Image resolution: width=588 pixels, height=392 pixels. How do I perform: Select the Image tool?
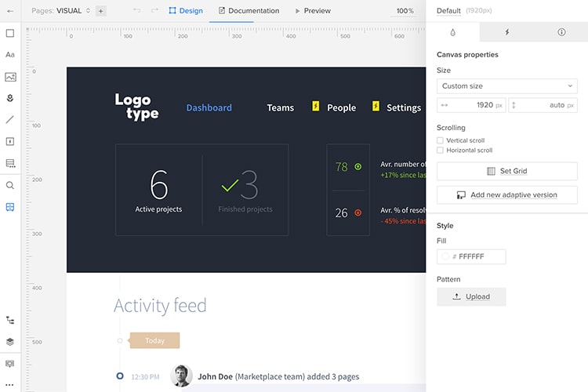[10, 77]
